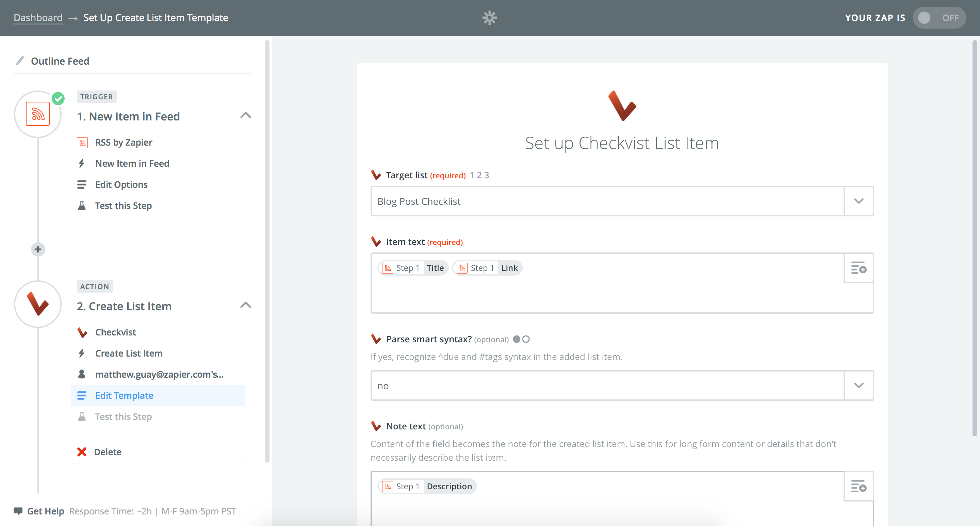The height and width of the screenshot is (526, 980).
Task: Add a step with the plus icon
Action: click(38, 249)
